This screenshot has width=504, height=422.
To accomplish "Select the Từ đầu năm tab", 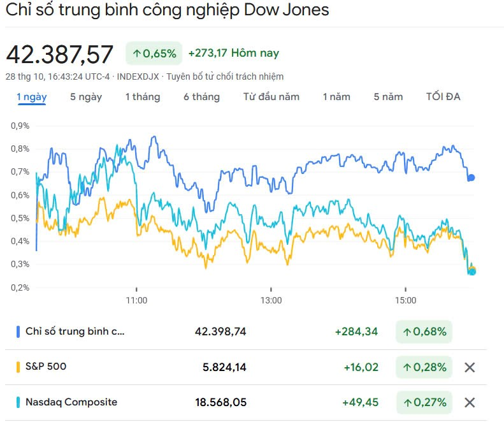I will pos(271,97).
